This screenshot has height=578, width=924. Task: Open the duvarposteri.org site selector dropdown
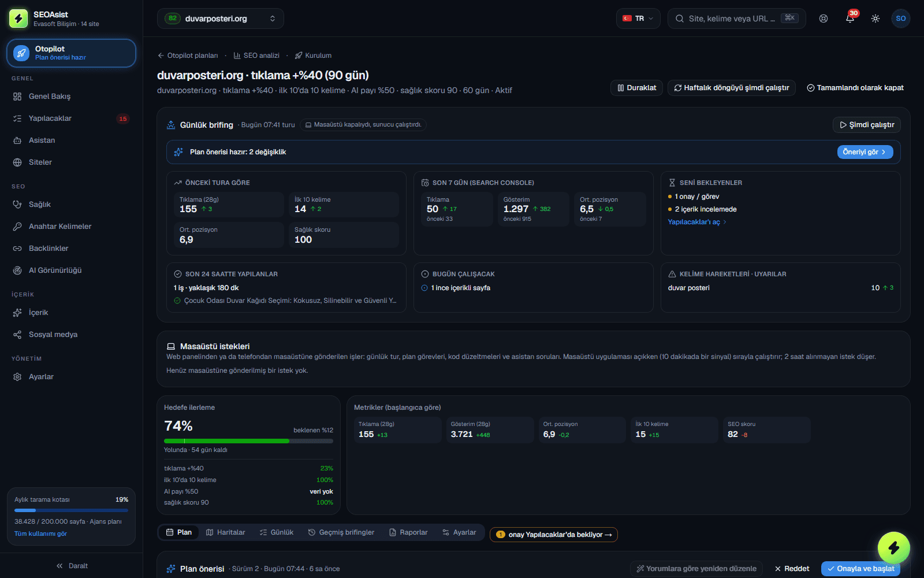(x=221, y=18)
